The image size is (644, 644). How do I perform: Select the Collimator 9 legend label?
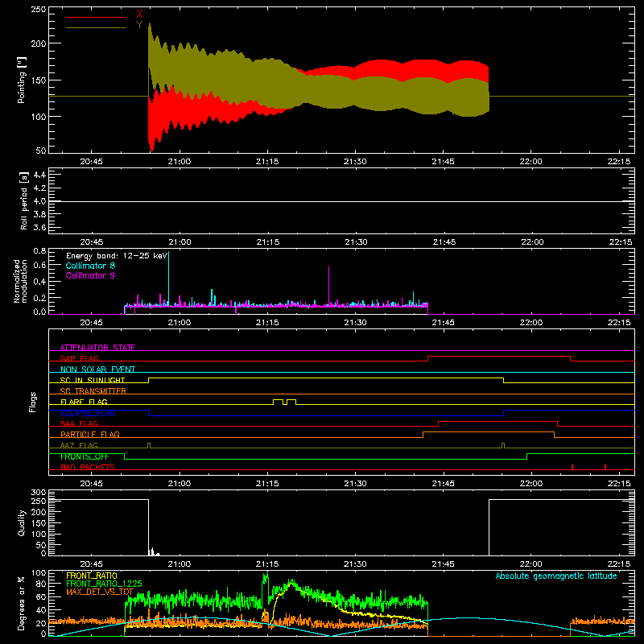point(90,275)
